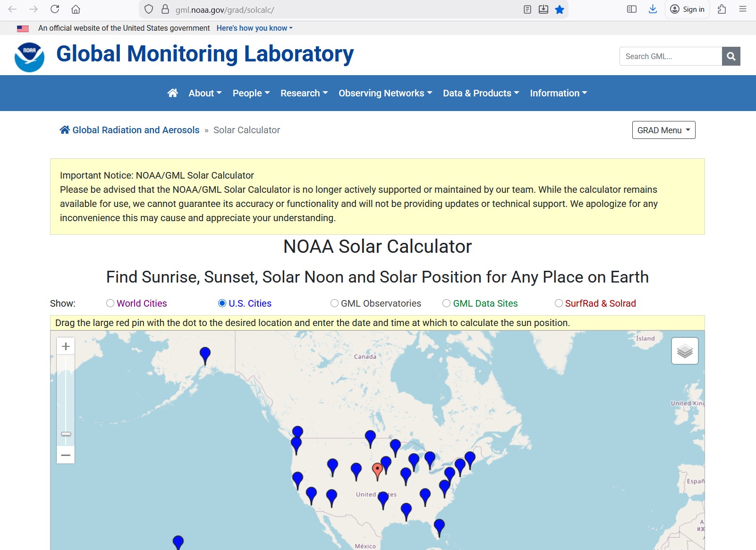
Task: Zoom in with the map plus button
Action: (x=66, y=346)
